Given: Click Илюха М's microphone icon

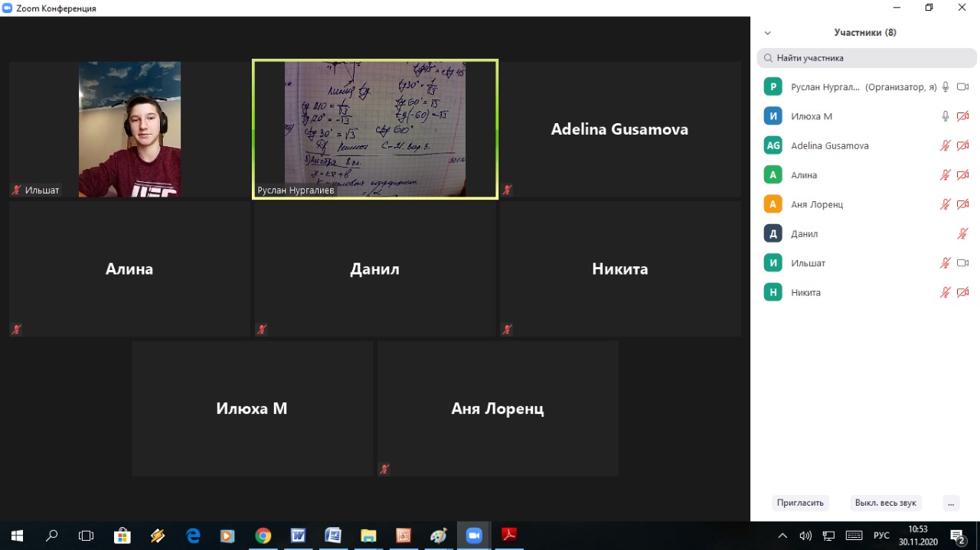Looking at the screenshot, I should click(x=946, y=116).
